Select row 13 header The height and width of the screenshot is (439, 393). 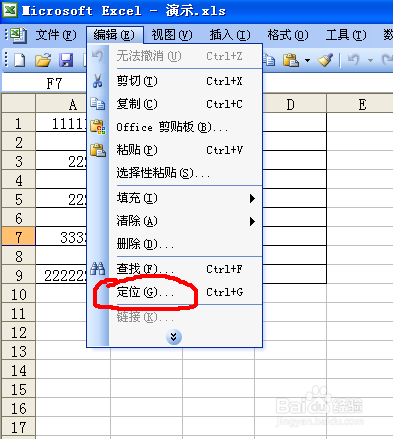[19, 351]
